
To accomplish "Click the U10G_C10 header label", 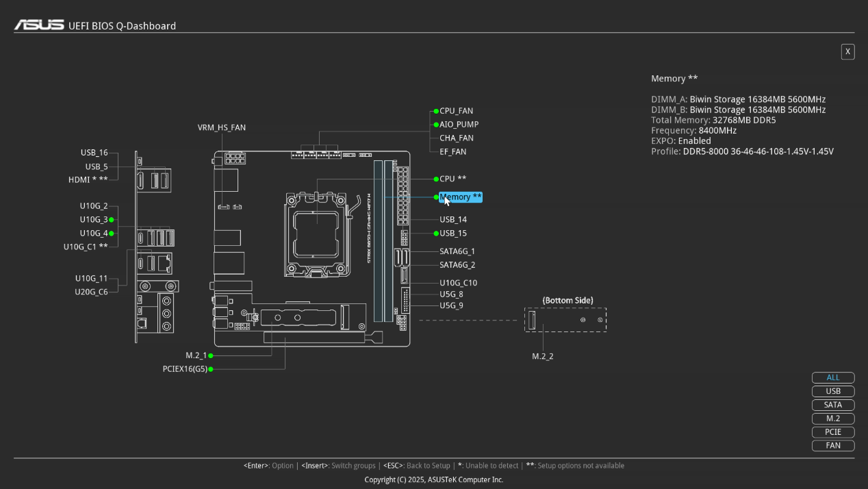I will (458, 283).
